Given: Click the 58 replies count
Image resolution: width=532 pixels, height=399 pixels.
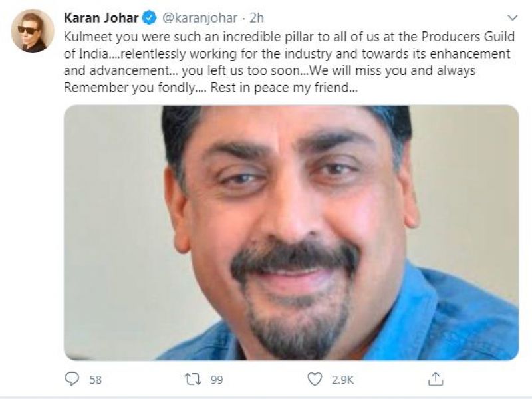Looking at the screenshot, I should 96,380.
